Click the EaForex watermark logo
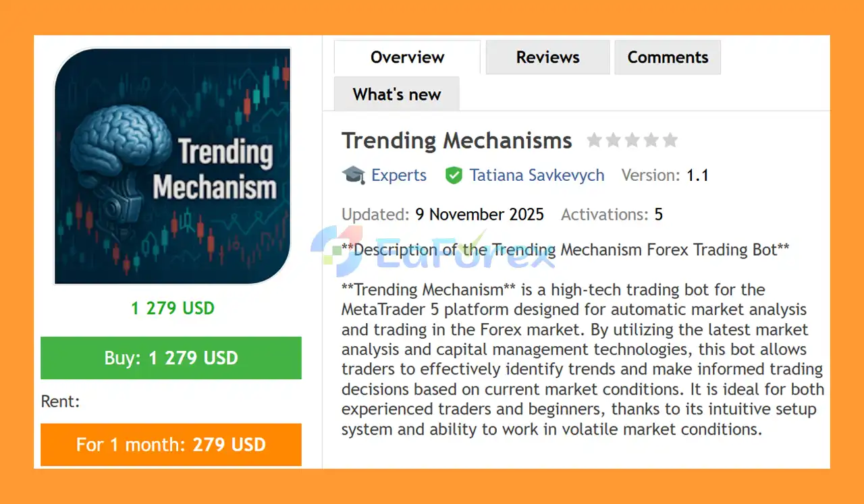This screenshot has height=504, width=864. pos(432,251)
